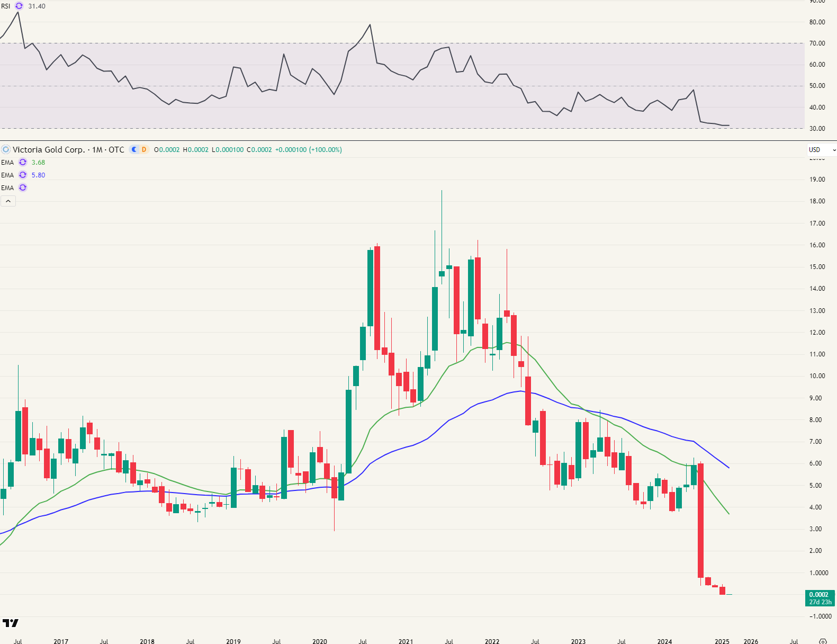Select the second EMA legend label
The image size is (837, 644).
(7, 175)
